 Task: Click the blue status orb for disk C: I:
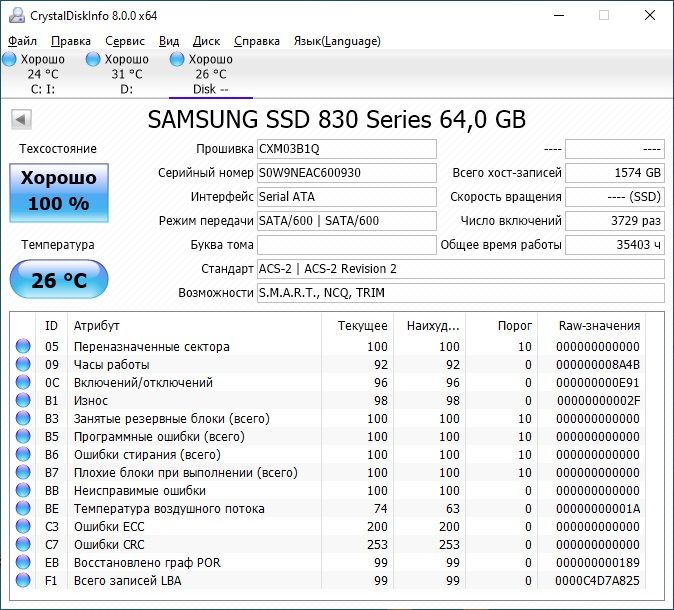pos(9,59)
